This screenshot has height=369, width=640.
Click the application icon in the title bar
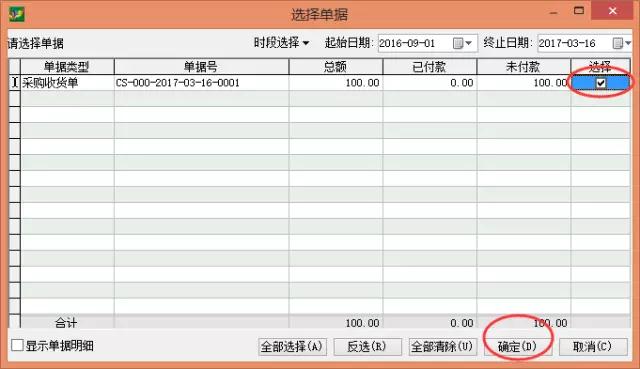tap(17, 14)
